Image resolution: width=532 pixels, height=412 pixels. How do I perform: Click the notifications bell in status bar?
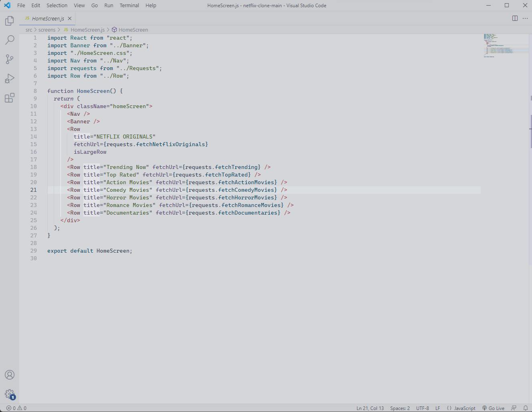[x=525, y=408]
